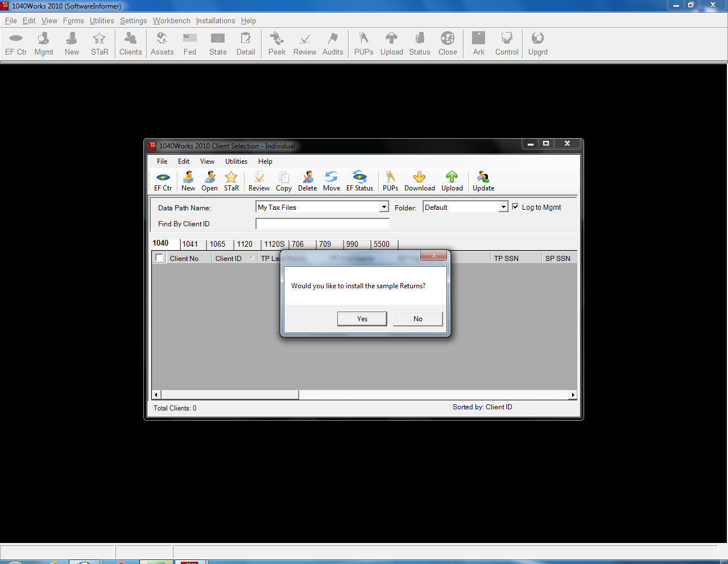Open File menu in main window
Viewport: 728px width, 564px height.
[x=11, y=20]
